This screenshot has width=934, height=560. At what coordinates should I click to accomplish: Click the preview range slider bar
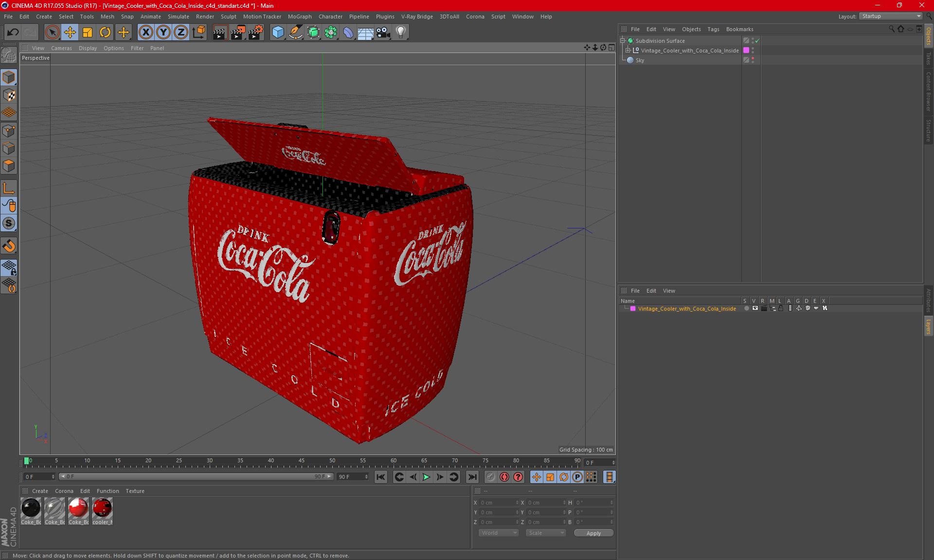[196, 476]
